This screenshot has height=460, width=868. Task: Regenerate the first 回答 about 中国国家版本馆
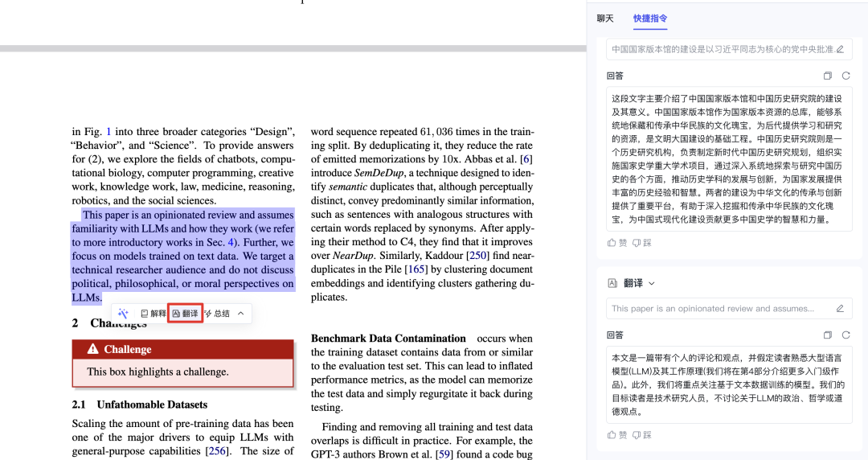[x=845, y=76]
